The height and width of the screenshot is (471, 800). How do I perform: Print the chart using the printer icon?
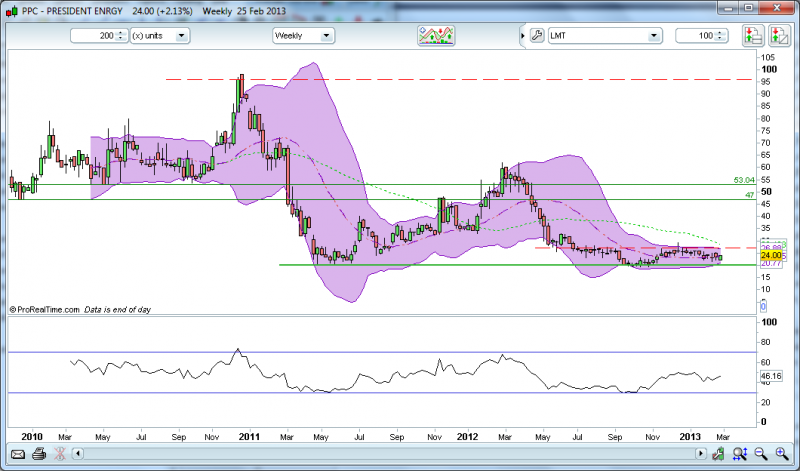click(x=39, y=453)
